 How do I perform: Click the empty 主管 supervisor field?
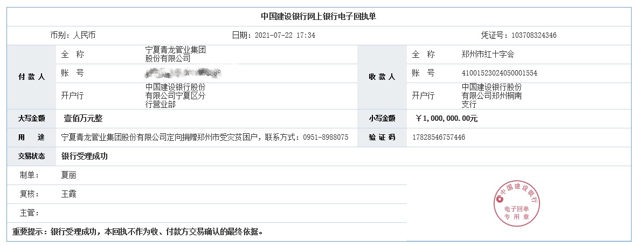[x=231, y=213]
